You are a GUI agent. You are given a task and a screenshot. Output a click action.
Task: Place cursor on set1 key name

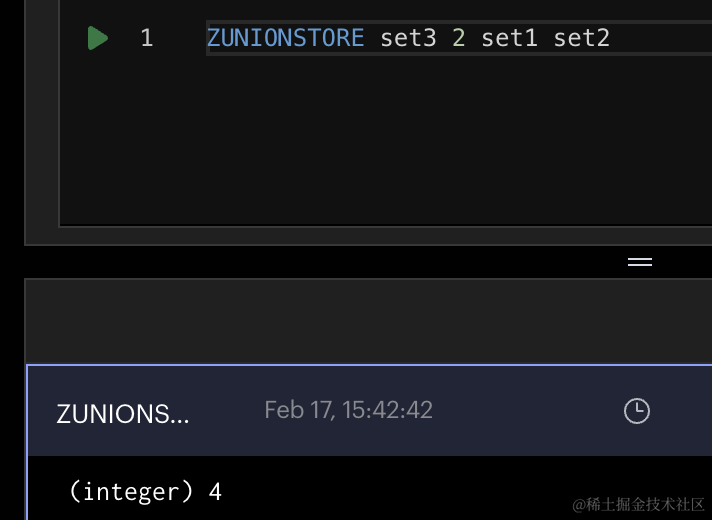(509, 38)
